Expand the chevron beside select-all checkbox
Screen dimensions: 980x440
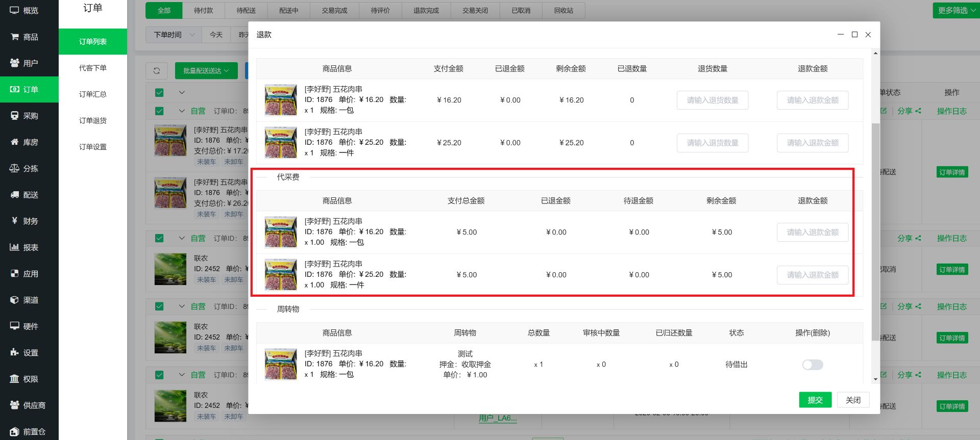click(182, 92)
